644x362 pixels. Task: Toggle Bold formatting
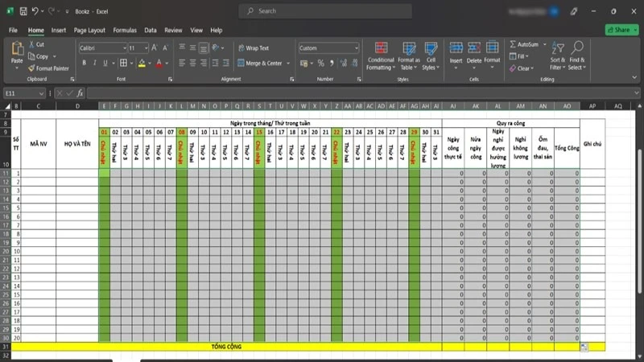[x=85, y=63]
